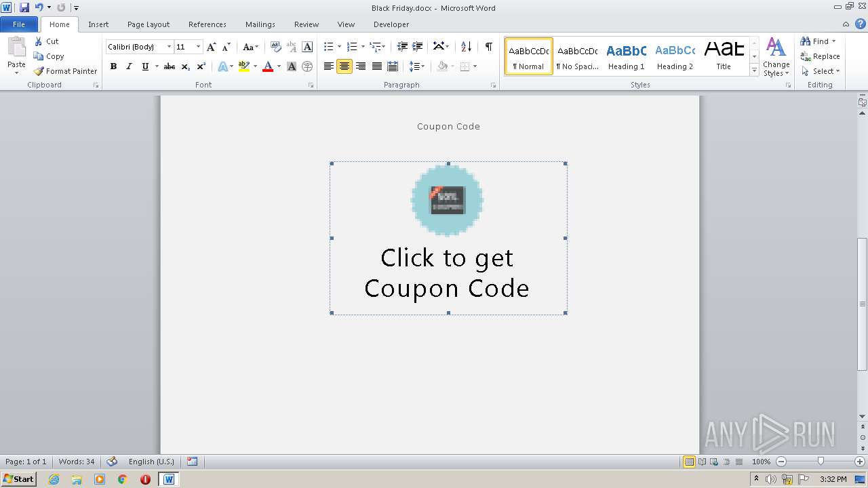Click the Cut scissors icon
Screen dimensions: 868x488
(x=39, y=41)
